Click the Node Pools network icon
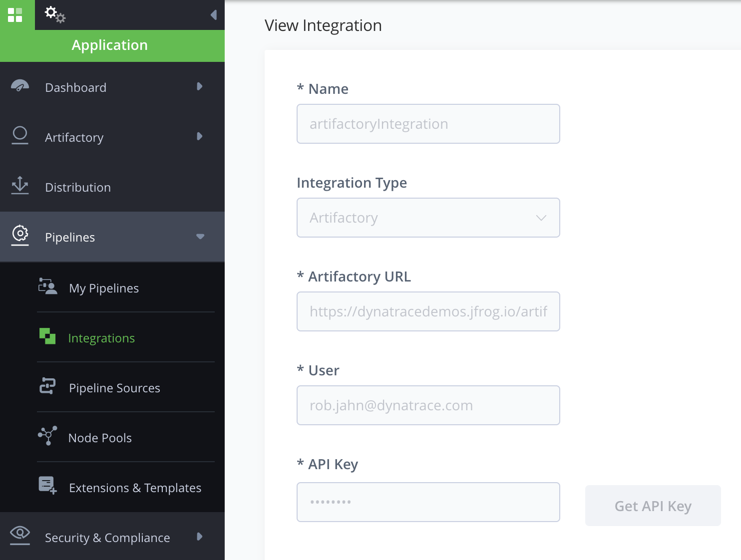The height and width of the screenshot is (560, 741). 47,436
